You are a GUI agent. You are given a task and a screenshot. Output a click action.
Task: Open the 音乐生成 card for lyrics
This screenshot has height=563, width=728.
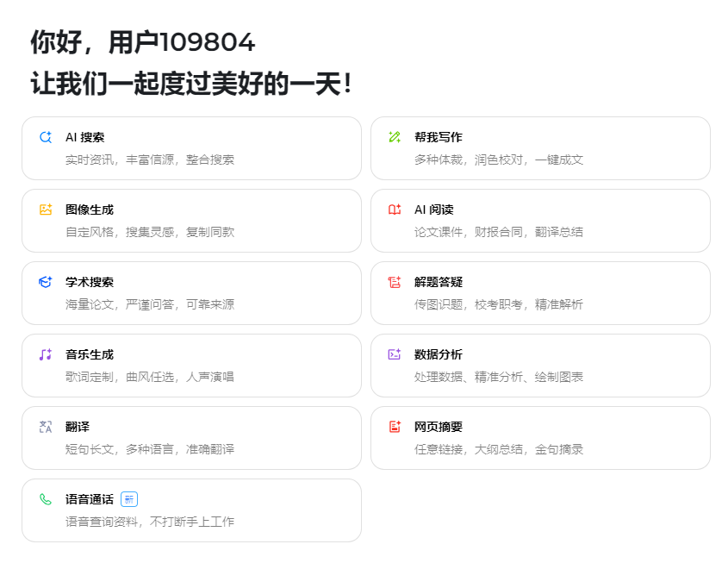tap(191, 366)
